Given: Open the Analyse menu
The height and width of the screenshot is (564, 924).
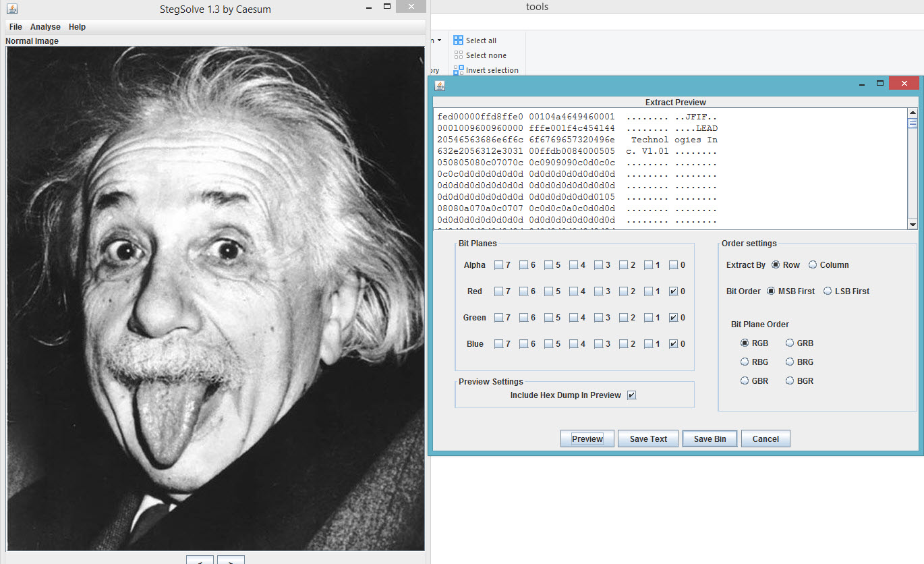Looking at the screenshot, I should [45, 27].
